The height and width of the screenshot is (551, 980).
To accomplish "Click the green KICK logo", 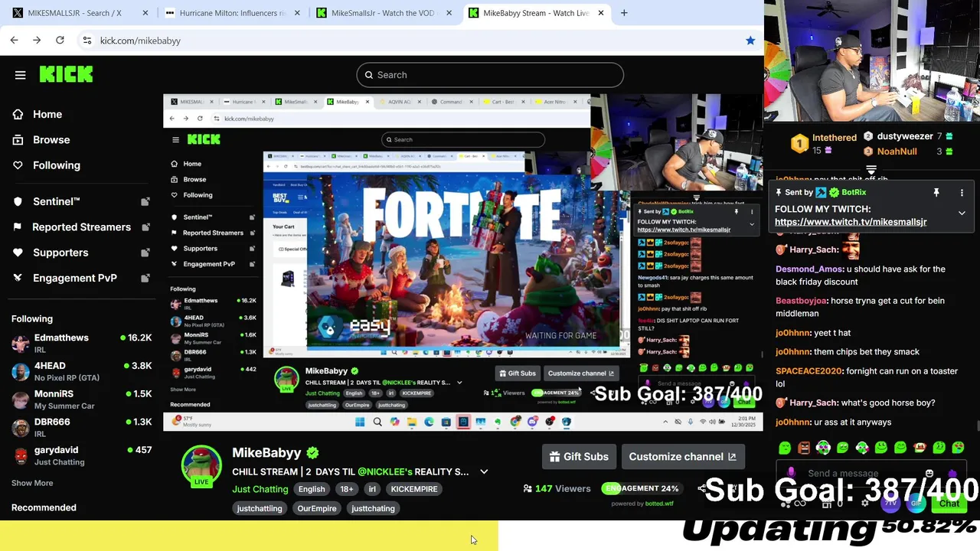I will click(x=66, y=74).
